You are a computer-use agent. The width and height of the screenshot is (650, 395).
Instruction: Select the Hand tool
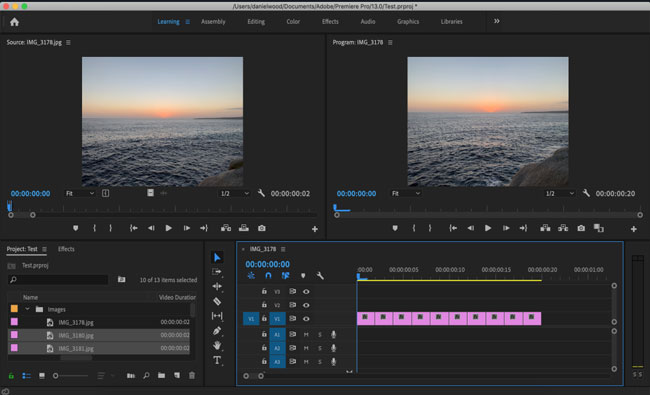coord(217,345)
